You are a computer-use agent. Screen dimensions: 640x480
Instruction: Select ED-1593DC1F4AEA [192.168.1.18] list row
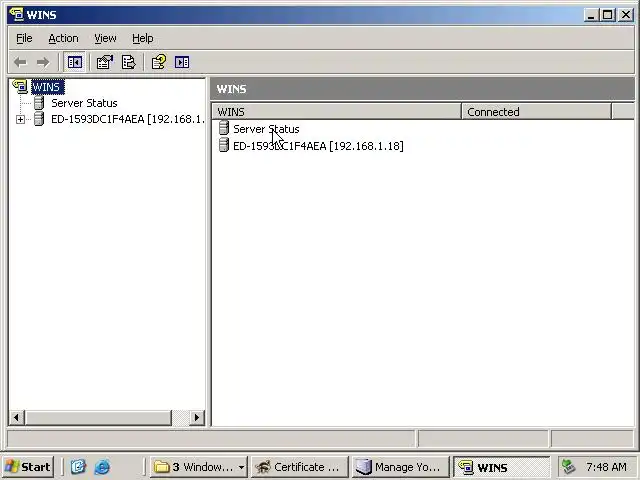pyautogui.click(x=318, y=146)
